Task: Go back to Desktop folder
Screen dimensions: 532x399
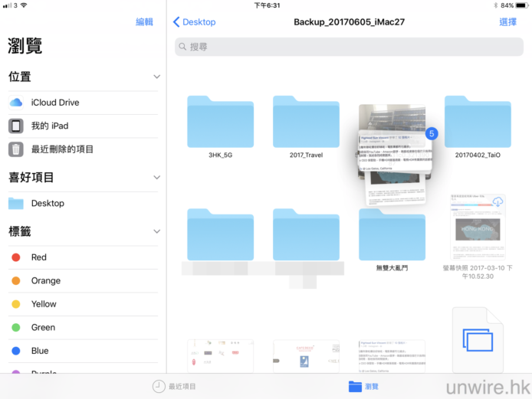Action: (x=195, y=22)
